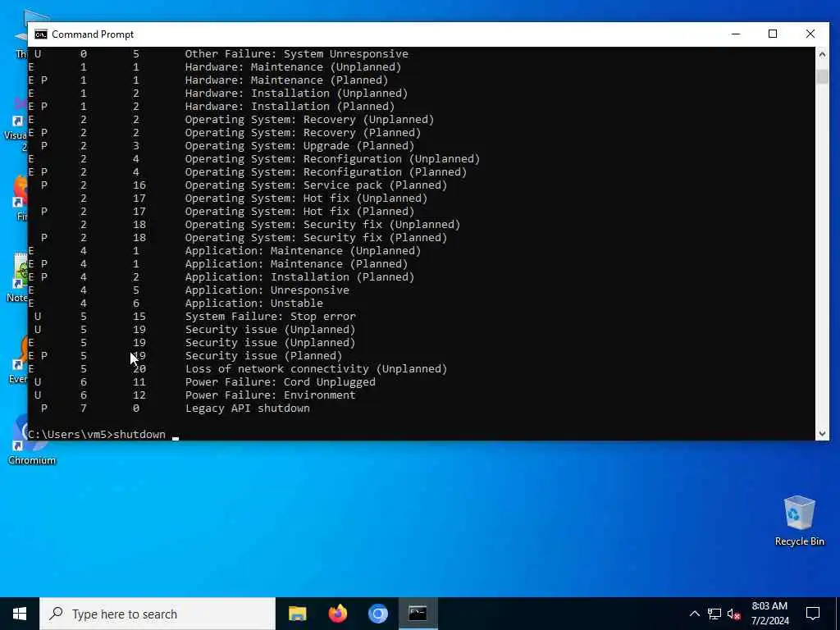Click 'Operating System: Hot fix (Unplanned)' text
The image size is (840, 630).
pos(307,199)
